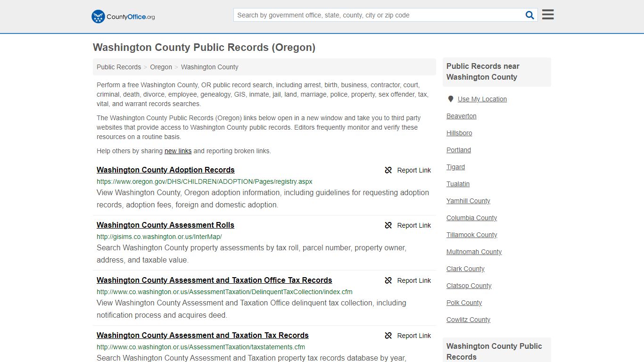Screen dimensions: 644x362
Task: Go to Oregon breadcrumb
Action: 161,67
